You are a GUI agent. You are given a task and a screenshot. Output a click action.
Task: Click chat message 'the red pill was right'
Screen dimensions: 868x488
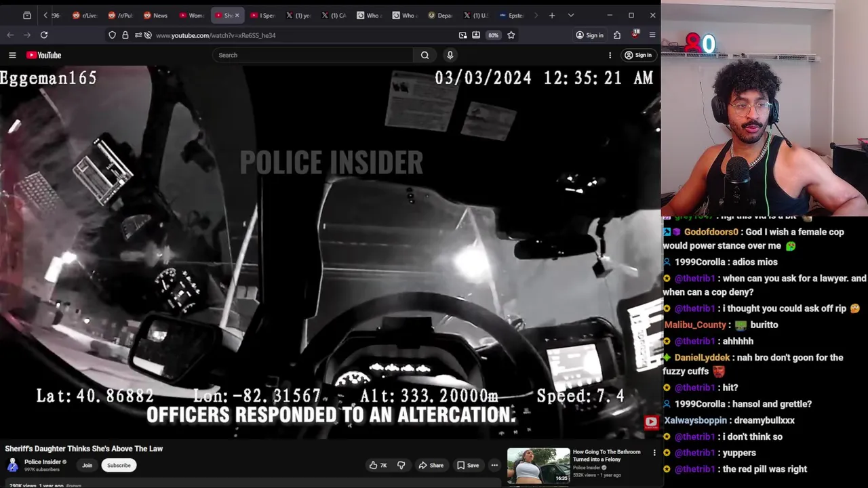point(764,469)
